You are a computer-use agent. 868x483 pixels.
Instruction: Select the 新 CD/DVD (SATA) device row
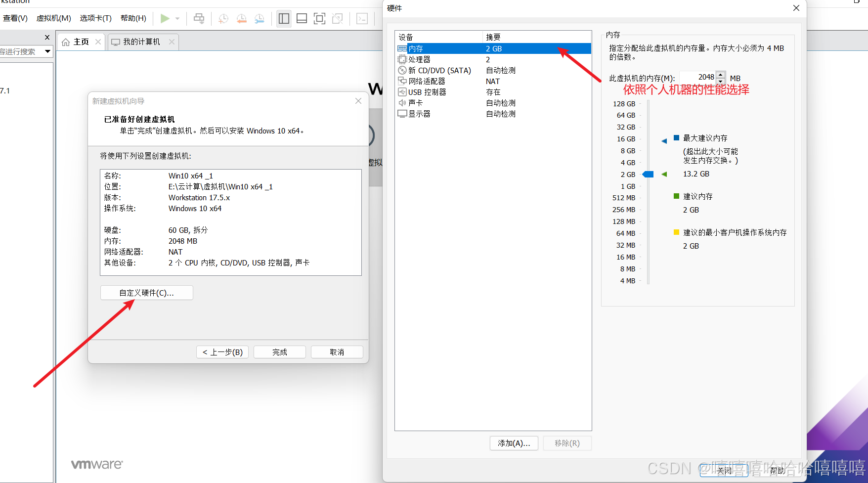click(x=494, y=70)
